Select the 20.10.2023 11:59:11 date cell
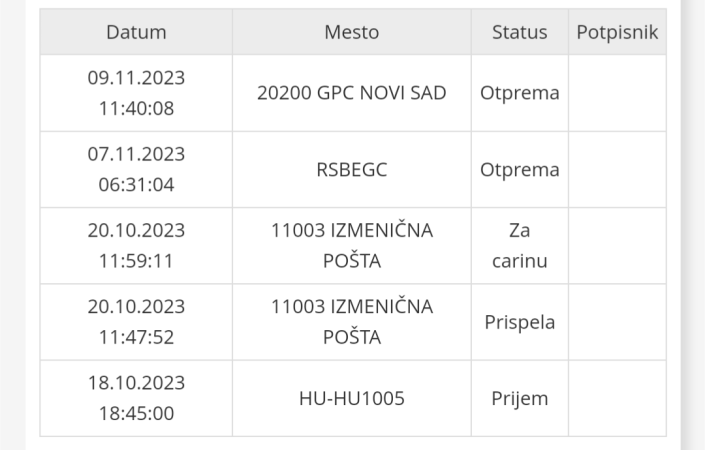This screenshot has width=705, height=450. 136,246
